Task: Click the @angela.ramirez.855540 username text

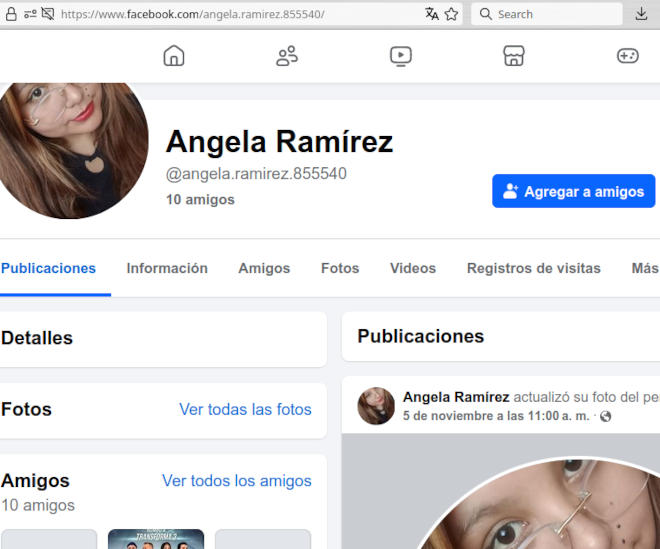Action: (x=256, y=173)
